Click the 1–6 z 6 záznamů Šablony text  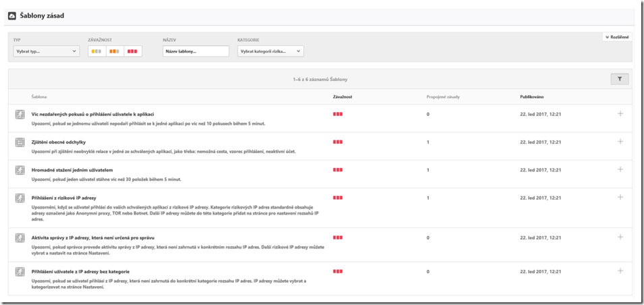pyautogui.click(x=320, y=80)
